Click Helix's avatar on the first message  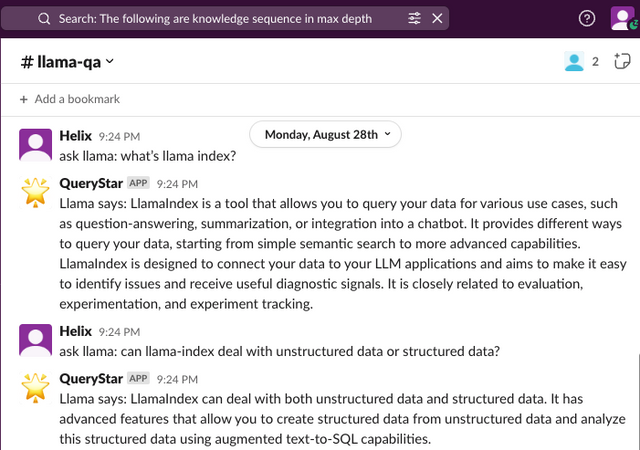[36, 144]
